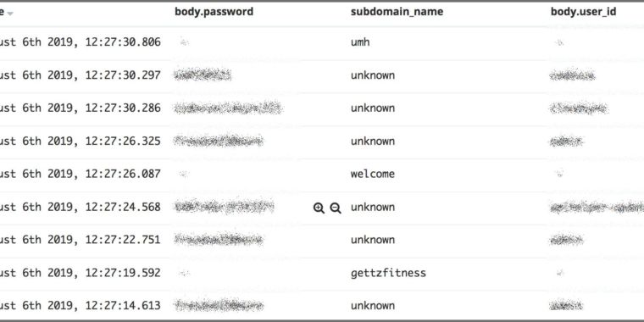Click the blurred password in the 12:27:22.751 row
This screenshot has height=322, width=644.
(219, 240)
